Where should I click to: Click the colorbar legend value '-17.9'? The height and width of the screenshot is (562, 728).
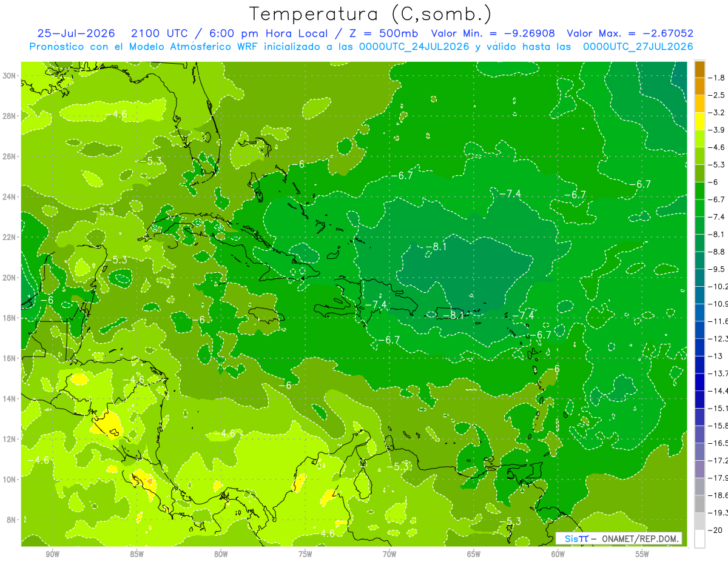coord(720,478)
